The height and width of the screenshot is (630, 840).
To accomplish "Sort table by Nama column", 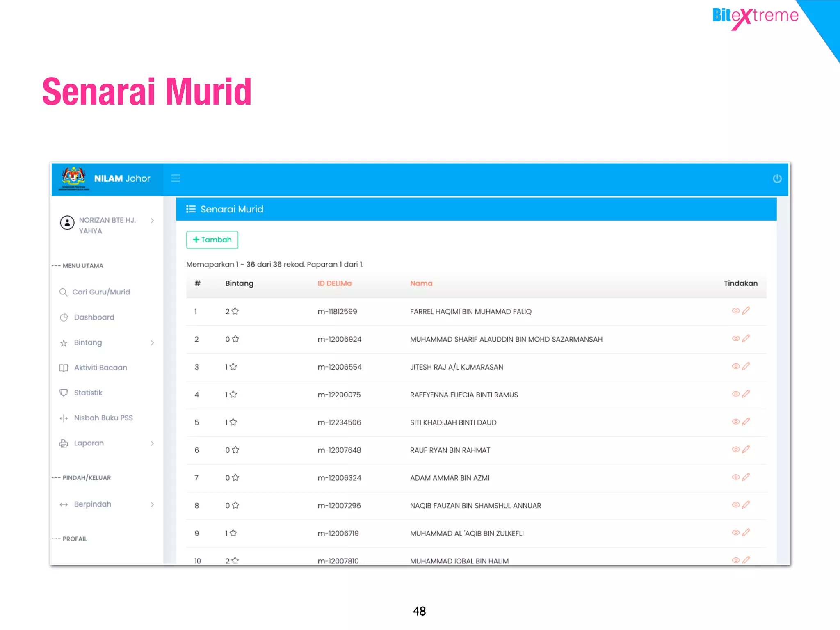I will click(x=421, y=283).
